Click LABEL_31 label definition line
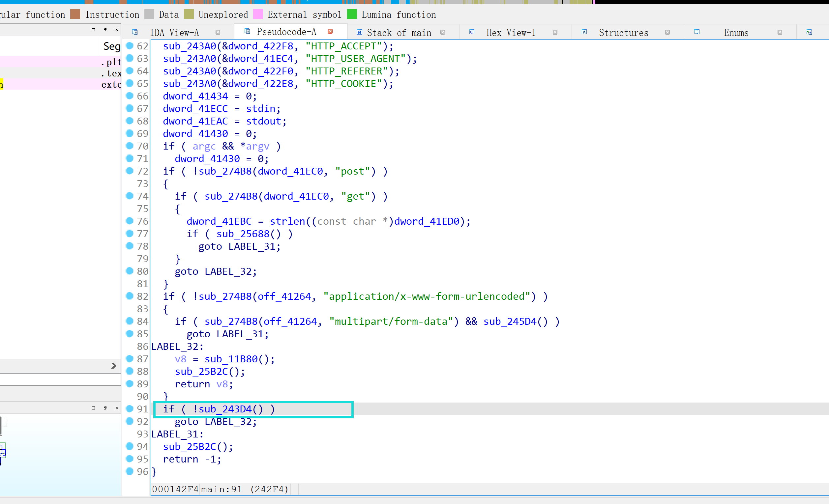This screenshot has width=829, height=504. coord(177,434)
